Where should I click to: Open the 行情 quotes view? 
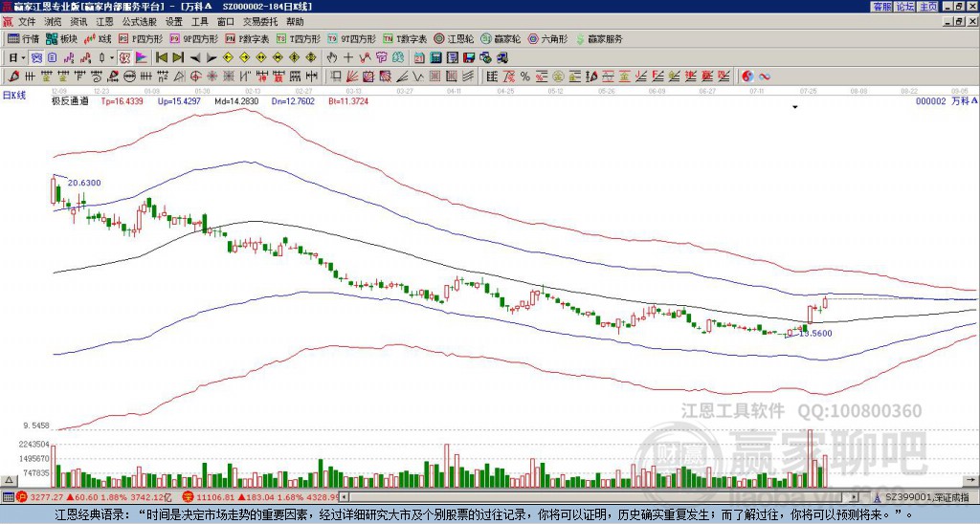(23, 38)
